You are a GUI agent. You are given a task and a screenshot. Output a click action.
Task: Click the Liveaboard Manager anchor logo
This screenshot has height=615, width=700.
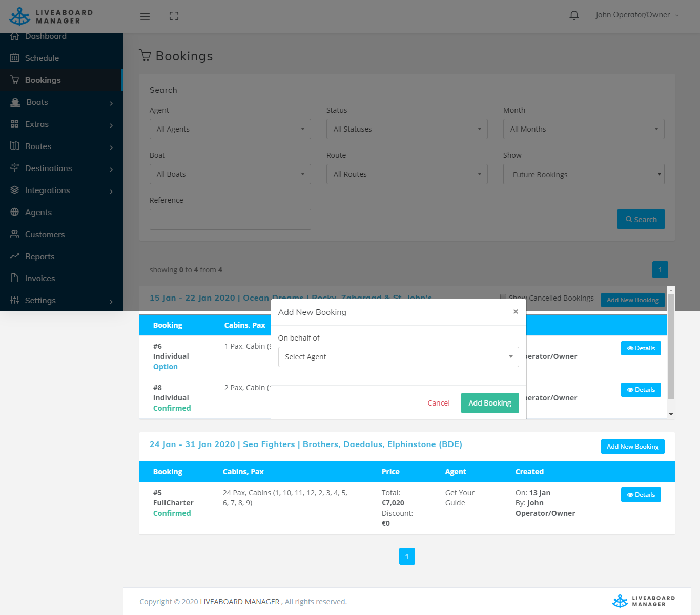pos(20,16)
